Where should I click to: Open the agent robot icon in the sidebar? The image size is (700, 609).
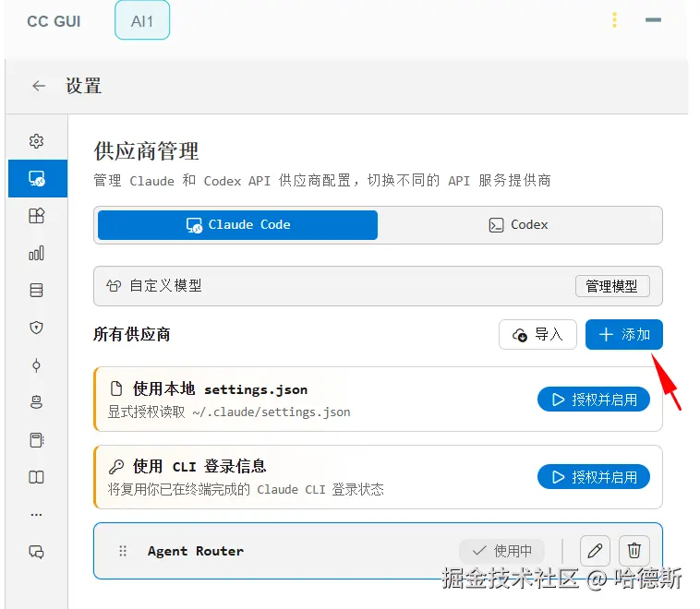click(36, 402)
